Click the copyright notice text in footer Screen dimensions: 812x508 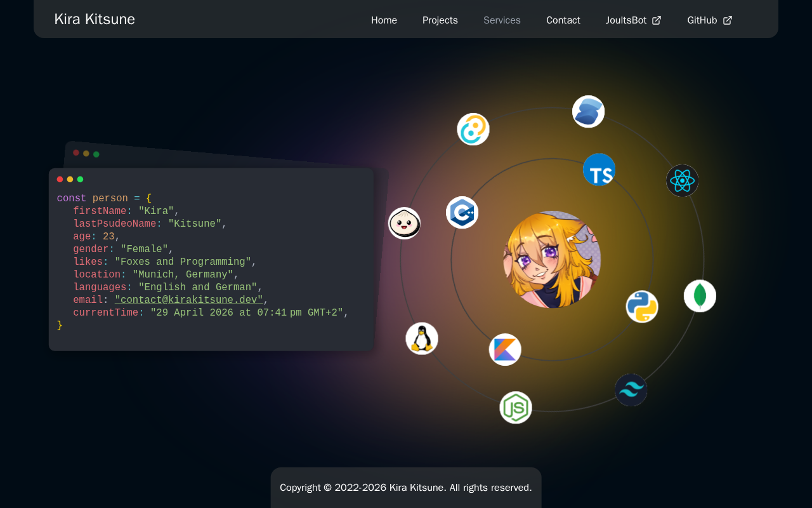(x=406, y=488)
